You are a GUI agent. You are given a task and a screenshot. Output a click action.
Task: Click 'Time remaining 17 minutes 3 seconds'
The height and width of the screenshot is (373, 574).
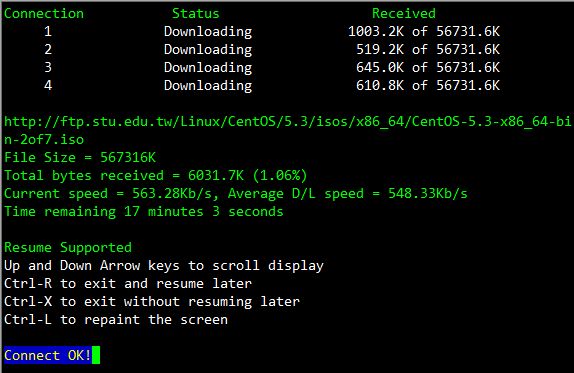coord(144,212)
